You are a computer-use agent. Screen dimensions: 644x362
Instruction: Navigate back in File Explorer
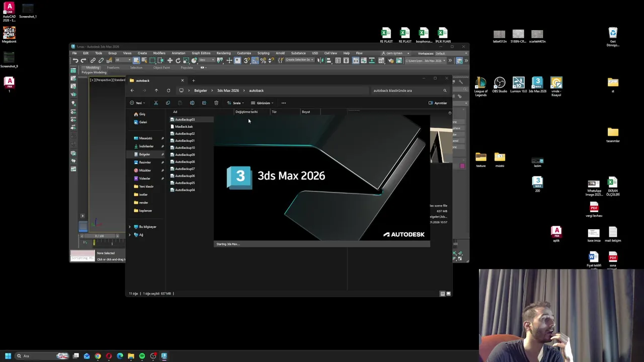pyautogui.click(x=132, y=90)
